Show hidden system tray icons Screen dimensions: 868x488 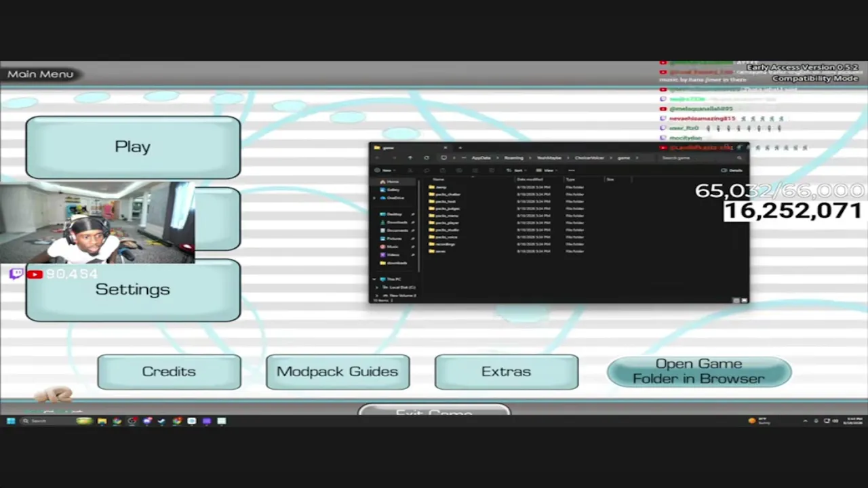pos(806,421)
